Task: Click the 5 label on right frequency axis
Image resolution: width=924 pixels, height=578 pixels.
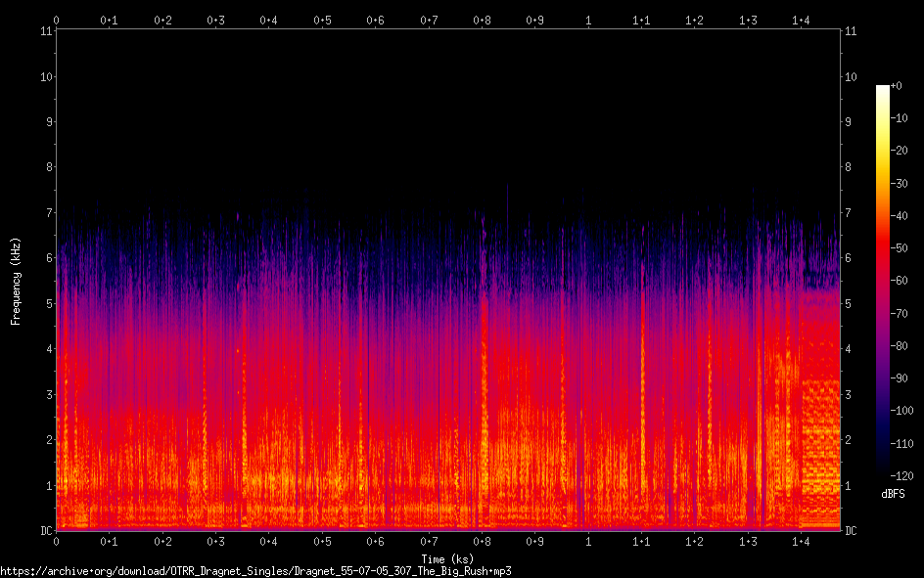Action: [849, 304]
